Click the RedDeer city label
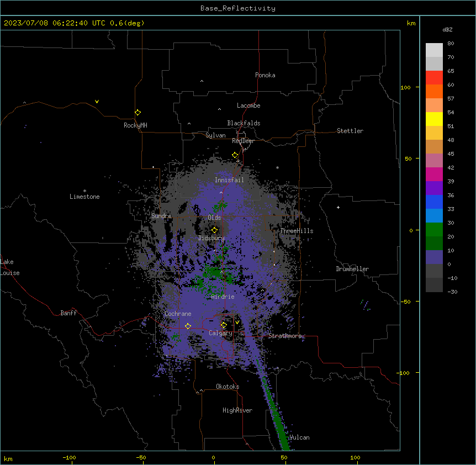The width and height of the screenshot is (476, 465). click(x=243, y=141)
